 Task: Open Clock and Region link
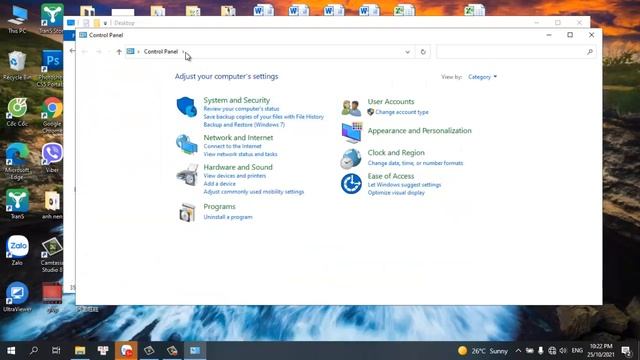(396, 153)
